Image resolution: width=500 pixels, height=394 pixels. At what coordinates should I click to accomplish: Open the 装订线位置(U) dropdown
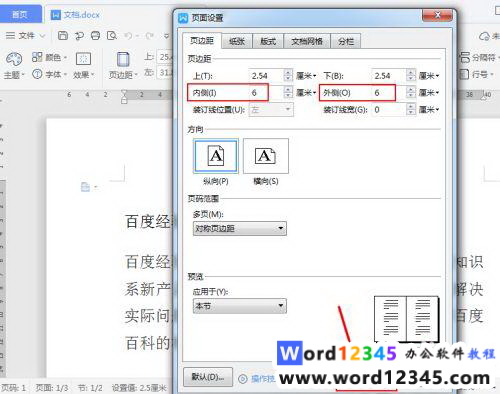pyautogui.click(x=271, y=109)
